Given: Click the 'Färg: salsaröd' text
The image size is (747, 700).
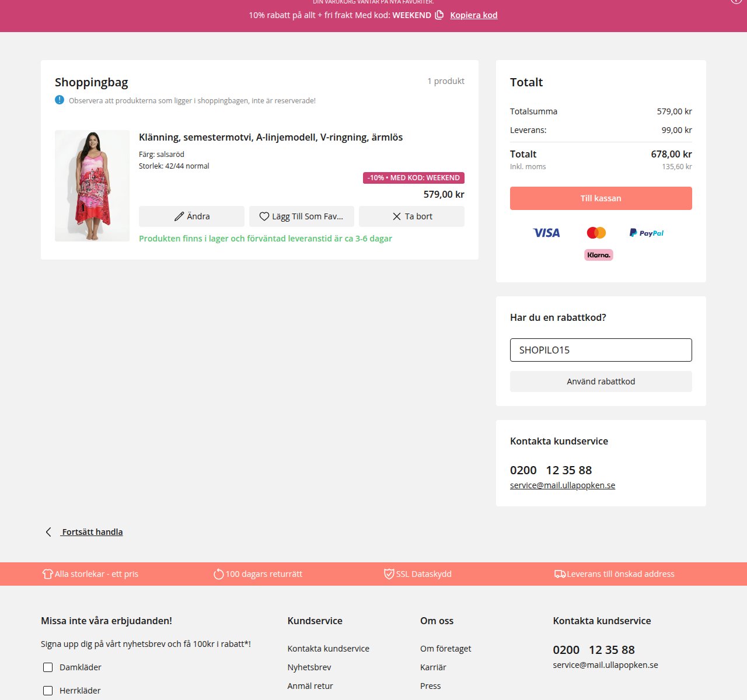Looking at the screenshot, I should 162,155.
